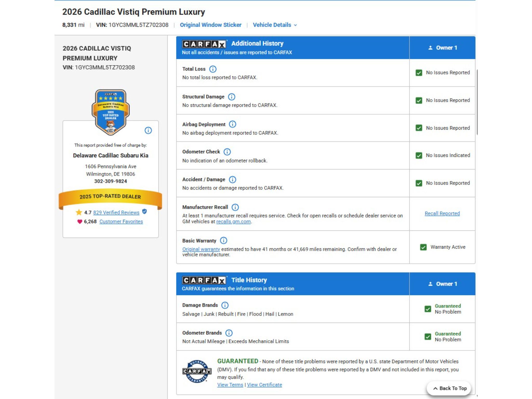Click the Odometer Check green checkmark
The height and width of the screenshot is (399, 532).
pyautogui.click(x=419, y=155)
